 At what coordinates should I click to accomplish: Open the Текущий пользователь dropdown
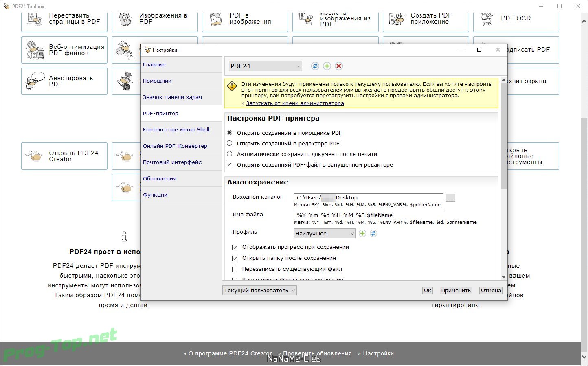[x=259, y=290]
